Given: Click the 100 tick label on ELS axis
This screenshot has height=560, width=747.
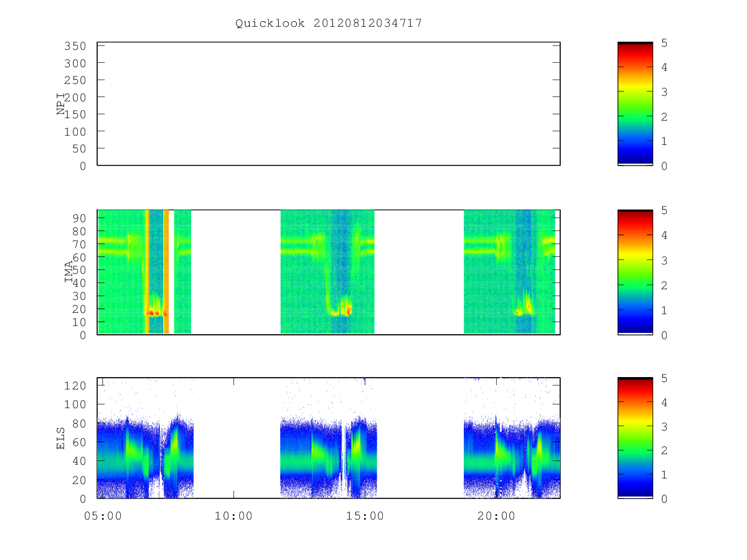Looking at the screenshot, I should [x=76, y=404].
